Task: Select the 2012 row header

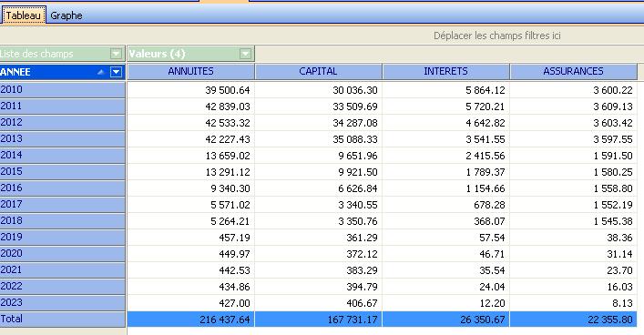Action: point(63,122)
